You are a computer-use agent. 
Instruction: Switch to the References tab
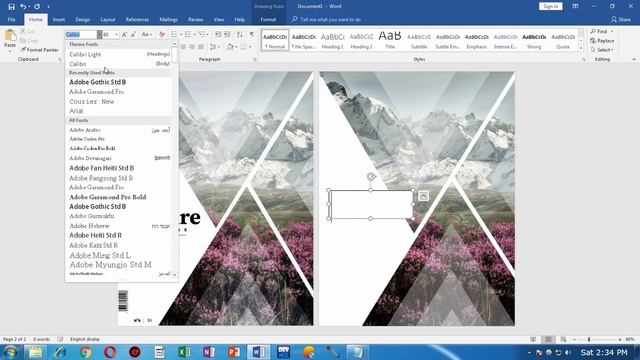click(137, 20)
